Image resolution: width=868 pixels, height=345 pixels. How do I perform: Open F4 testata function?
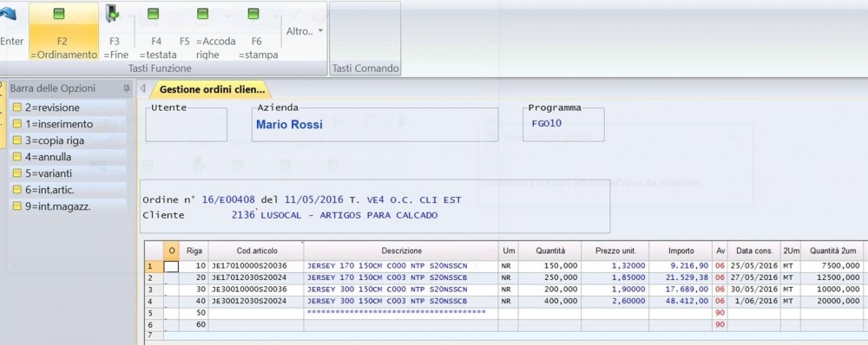click(x=157, y=31)
